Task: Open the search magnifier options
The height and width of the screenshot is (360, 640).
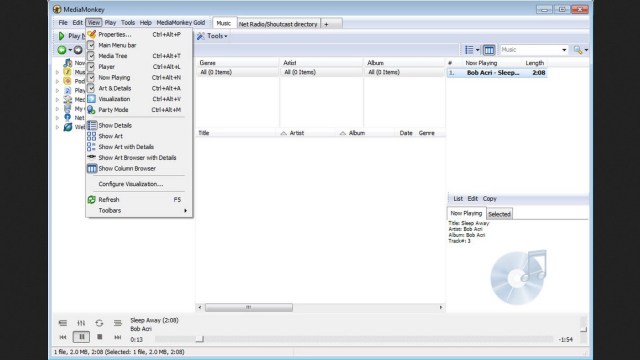Action: pyautogui.click(x=580, y=50)
